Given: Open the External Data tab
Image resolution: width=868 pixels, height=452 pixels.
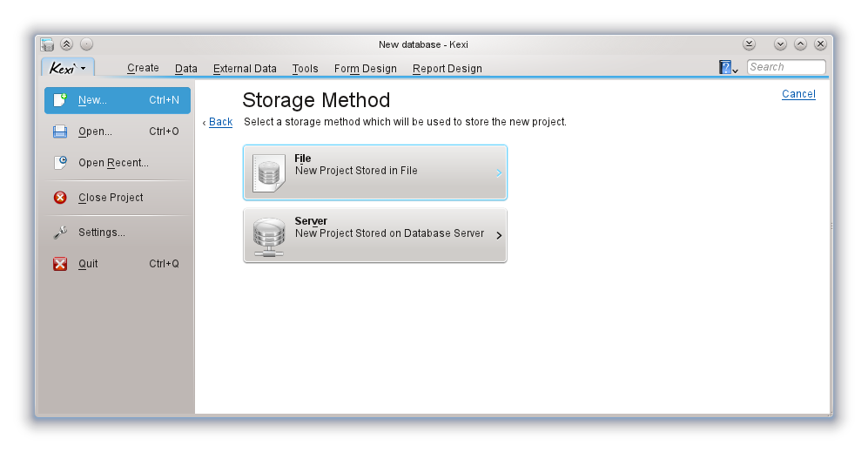Looking at the screenshot, I should click(x=245, y=69).
